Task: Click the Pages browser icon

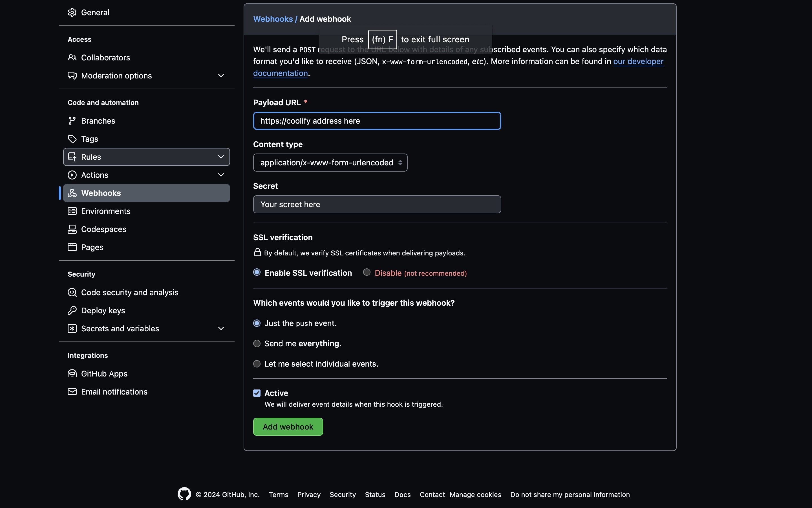Action: pyautogui.click(x=72, y=247)
